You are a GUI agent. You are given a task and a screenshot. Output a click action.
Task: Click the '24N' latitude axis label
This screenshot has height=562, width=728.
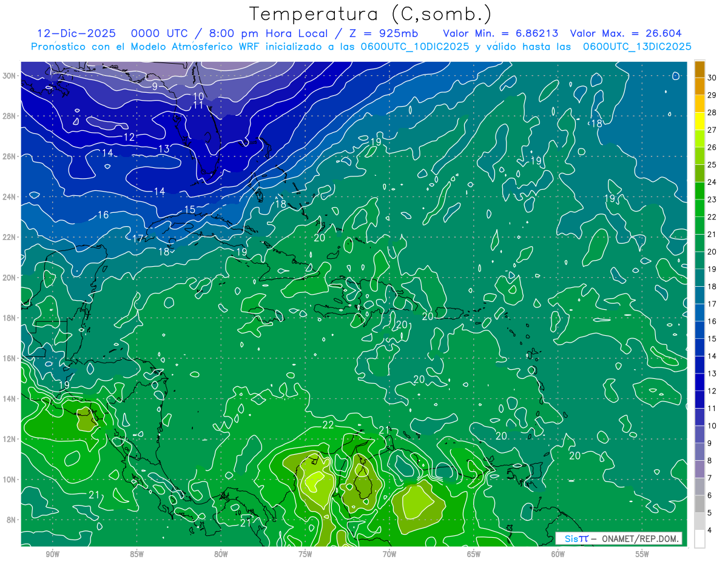pyautogui.click(x=10, y=196)
